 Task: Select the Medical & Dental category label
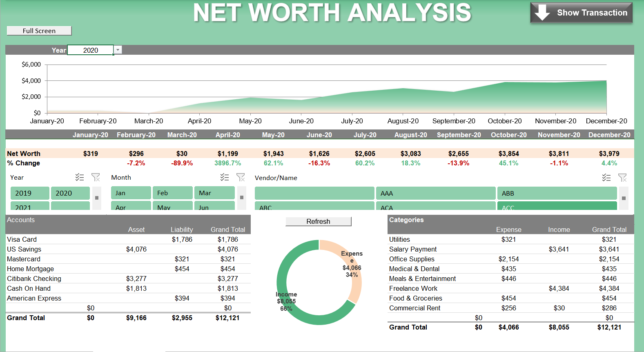414,269
